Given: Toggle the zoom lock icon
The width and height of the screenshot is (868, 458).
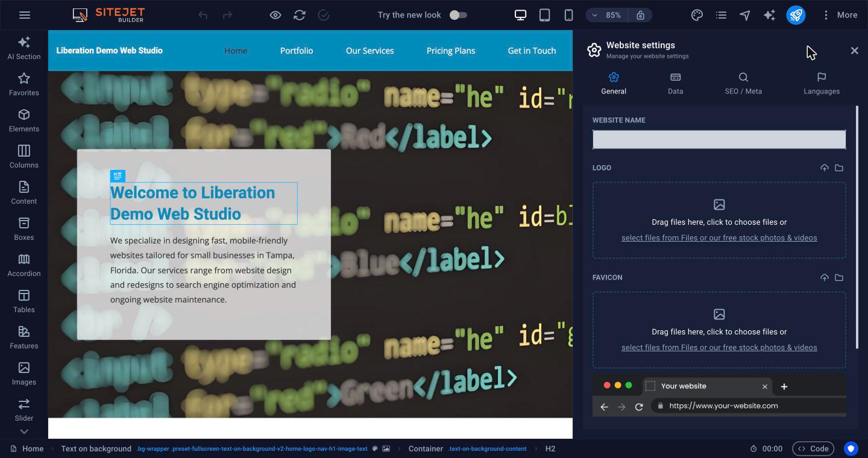Looking at the screenshot, I should (x=640, y=15).
